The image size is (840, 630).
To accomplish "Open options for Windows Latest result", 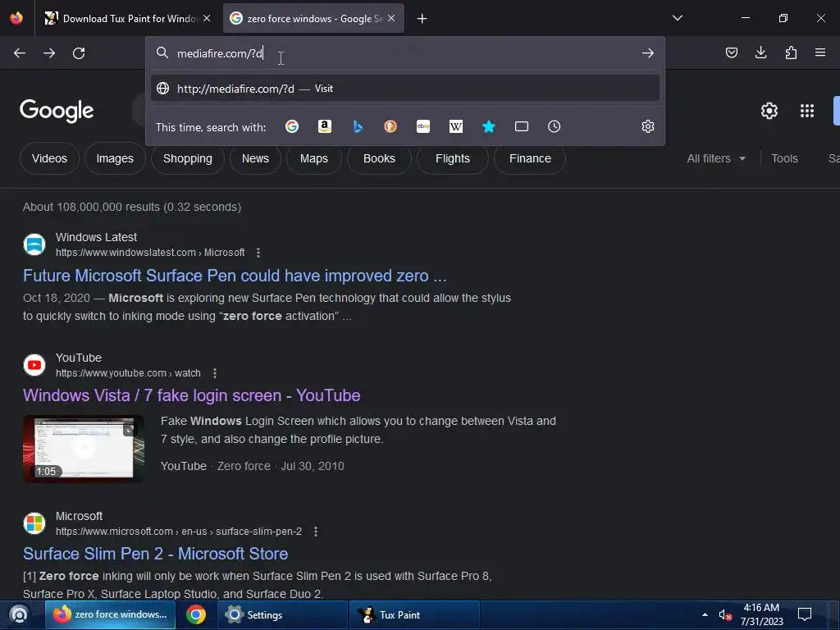I will pyautogui.click(x=258, y=253).
